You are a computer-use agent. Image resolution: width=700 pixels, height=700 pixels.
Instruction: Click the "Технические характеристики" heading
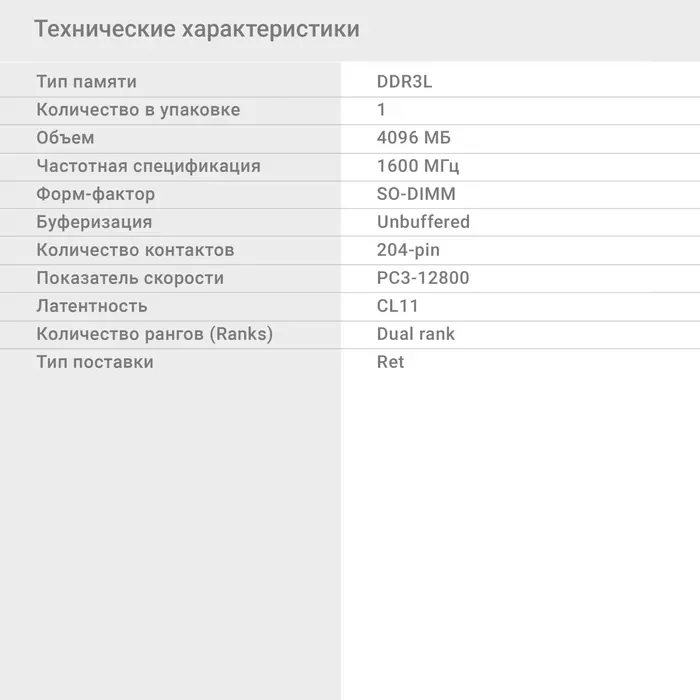(197, 29)
